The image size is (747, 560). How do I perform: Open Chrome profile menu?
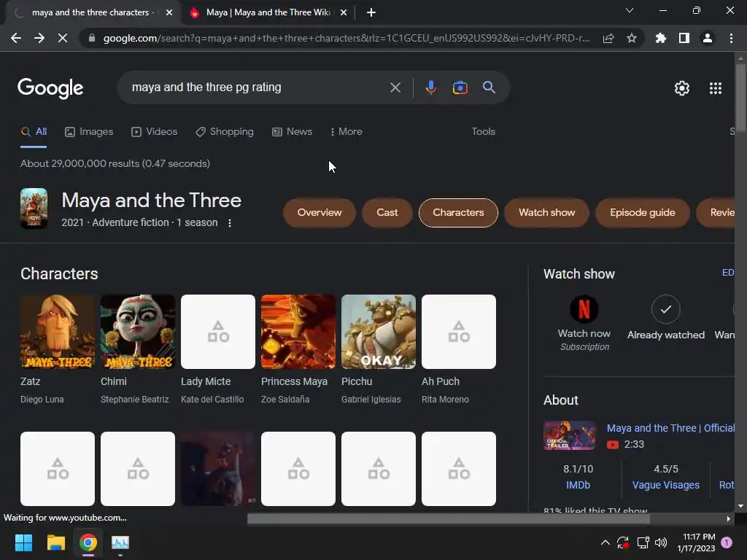[708, 38]
